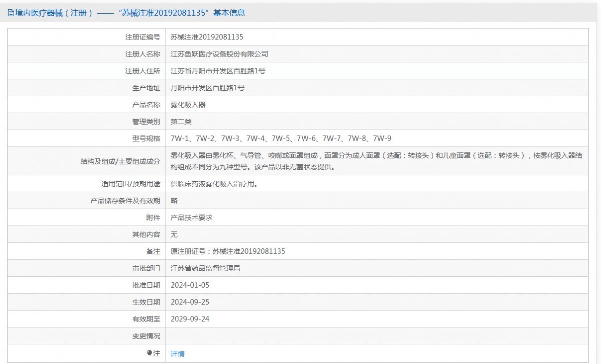
Task: Select model list 7W-1、7W-2 through 7W-9
Action: [281, 138]
